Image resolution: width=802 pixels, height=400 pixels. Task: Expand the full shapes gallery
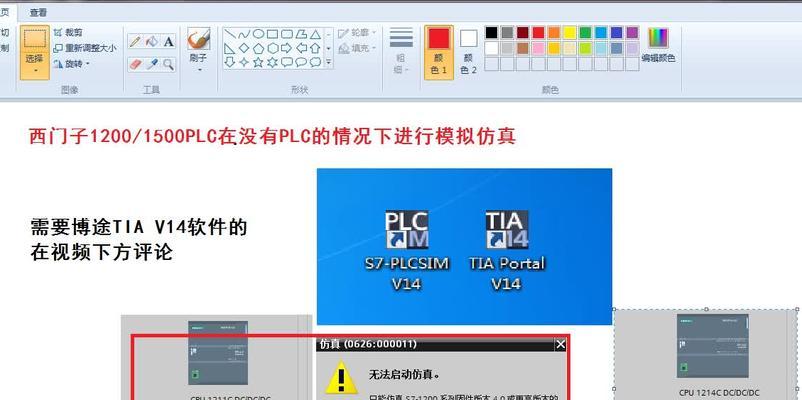[x=328, y=62]
